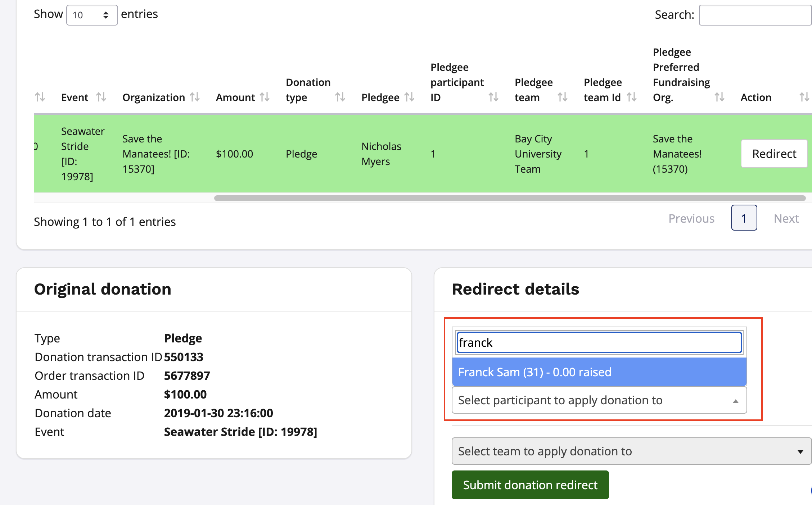Sort by Amount column arrows
The image size is (812, 505).
pyautogui.click(x=265, y=97)
